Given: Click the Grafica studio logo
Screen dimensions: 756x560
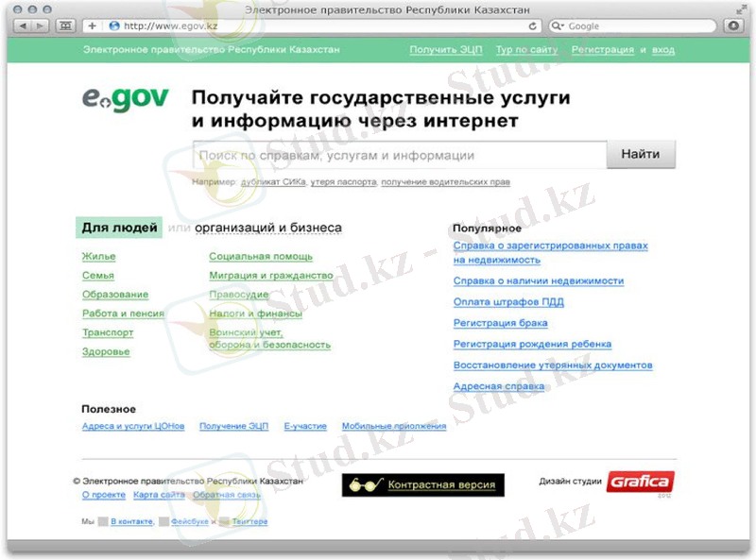Looking at the screenshot, I should 639,482.
